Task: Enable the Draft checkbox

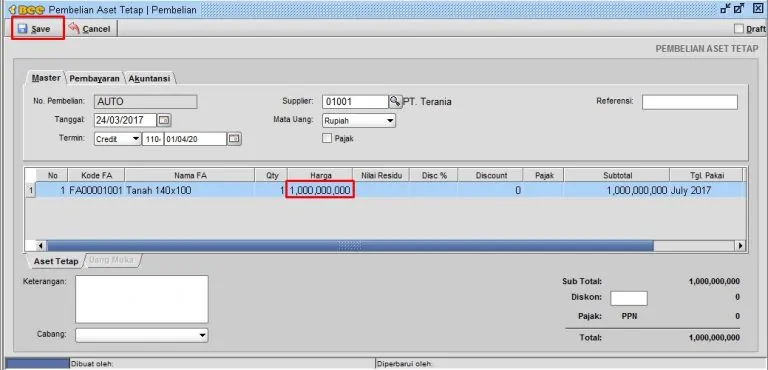Action: 739,29
